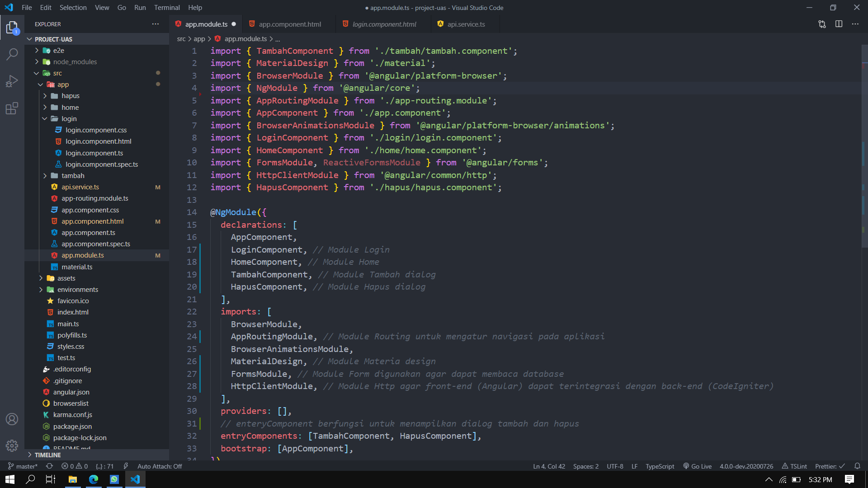Open File Explorer from taskbar
Screen dimensions: 868x488
point(73,479)
